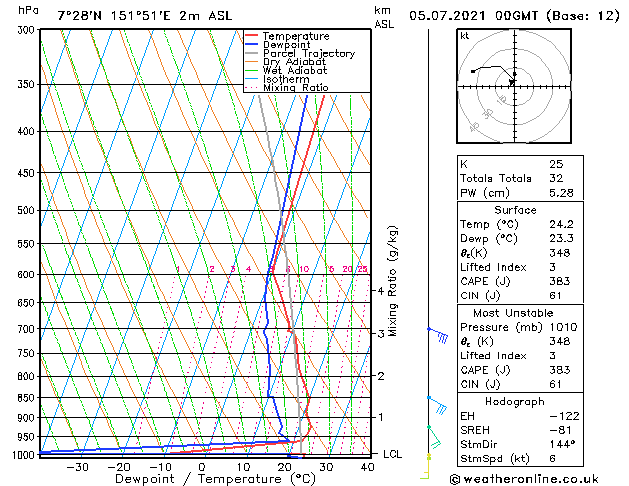Click the red Temperature legend line

point(251,36)
